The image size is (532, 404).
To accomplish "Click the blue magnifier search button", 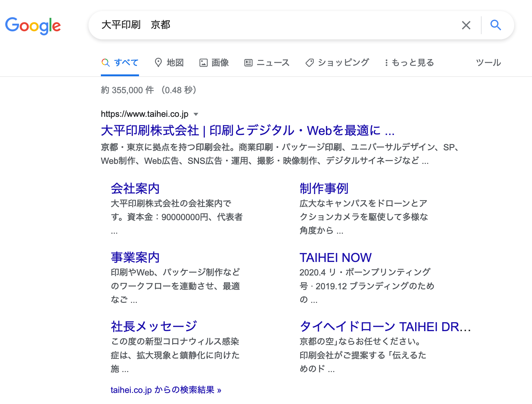I will (496, 25).
